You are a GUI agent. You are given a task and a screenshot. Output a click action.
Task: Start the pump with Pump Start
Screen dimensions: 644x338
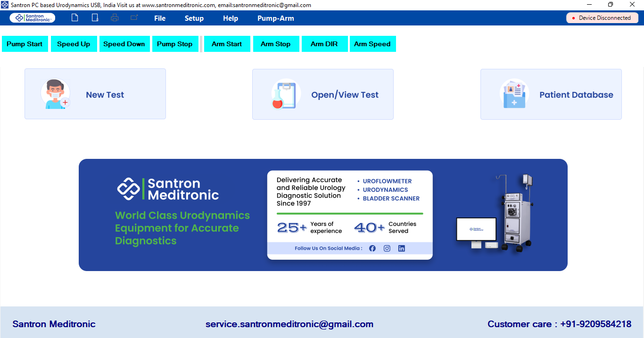(25, 44)
